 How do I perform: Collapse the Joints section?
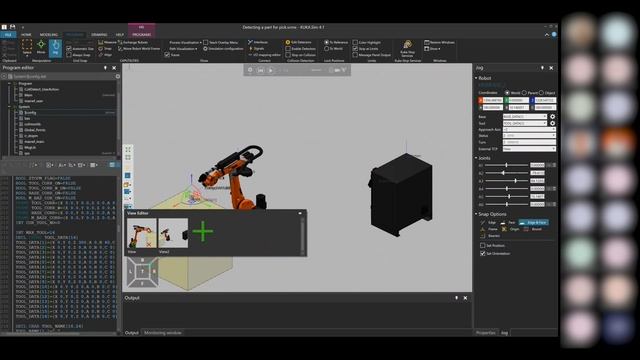click(x=476, y=158)
